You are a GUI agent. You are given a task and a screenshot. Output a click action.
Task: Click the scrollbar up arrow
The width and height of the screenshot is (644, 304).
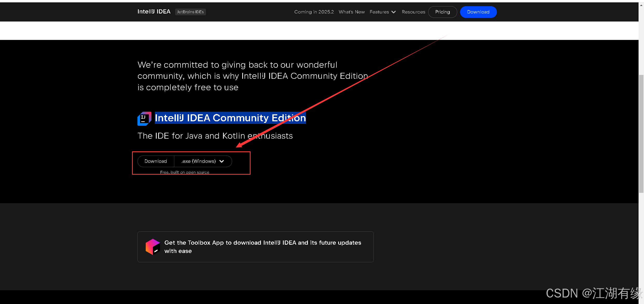[x=641, y=5]
